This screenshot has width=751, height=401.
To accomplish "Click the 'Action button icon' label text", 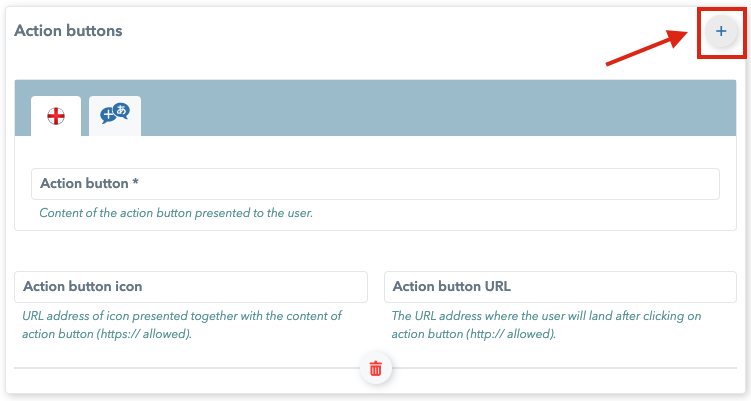I will pos(83,286).
